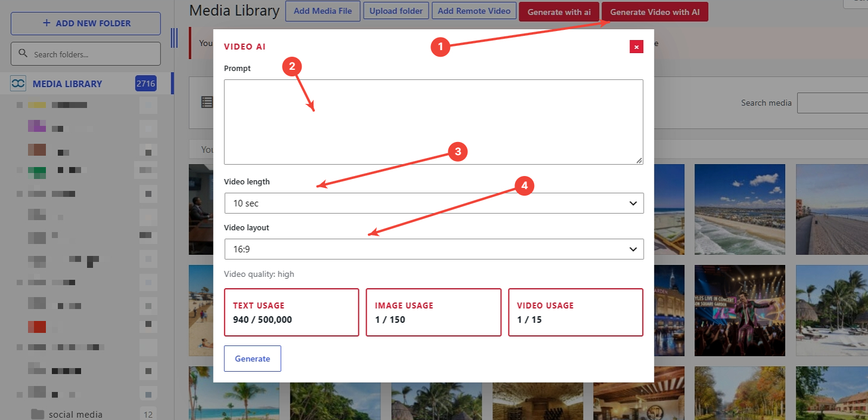The height and width of the screenshot is (420, 868).
Task: Click the VIDEO AI dialog title
Action: point(245,47)
